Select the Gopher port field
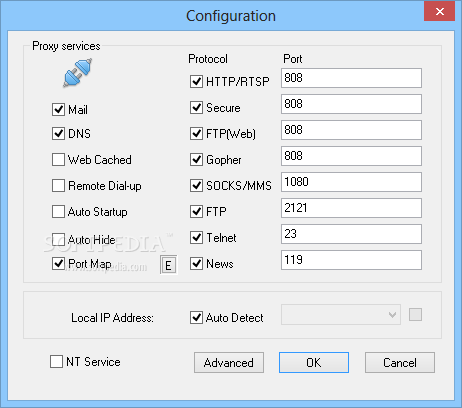 [x=351, y=156]
